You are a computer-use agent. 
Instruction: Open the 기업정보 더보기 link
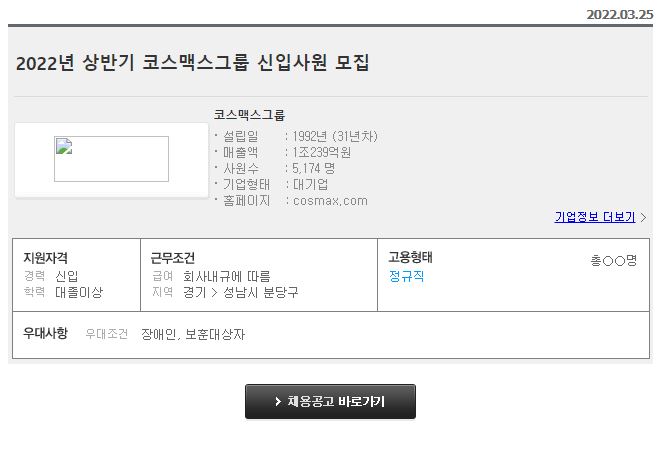pyautogui.click(x=595, y=217)
